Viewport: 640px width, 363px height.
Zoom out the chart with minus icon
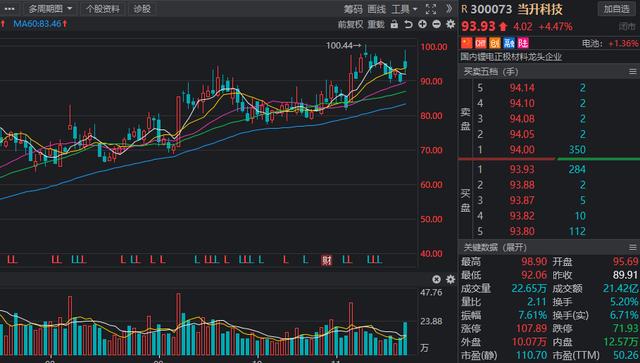pyautogui.click(x=436, y=24)
